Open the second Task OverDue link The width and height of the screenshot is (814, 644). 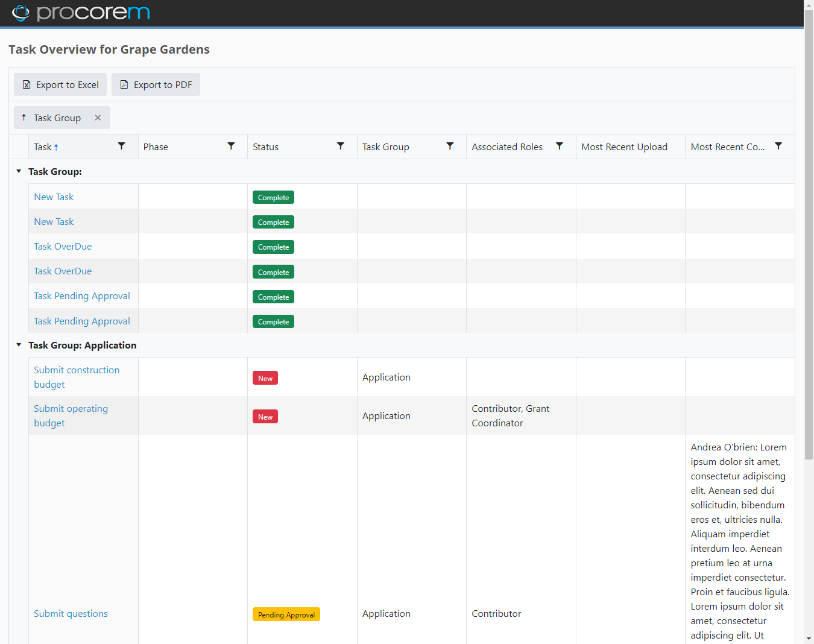coord(63,271)
